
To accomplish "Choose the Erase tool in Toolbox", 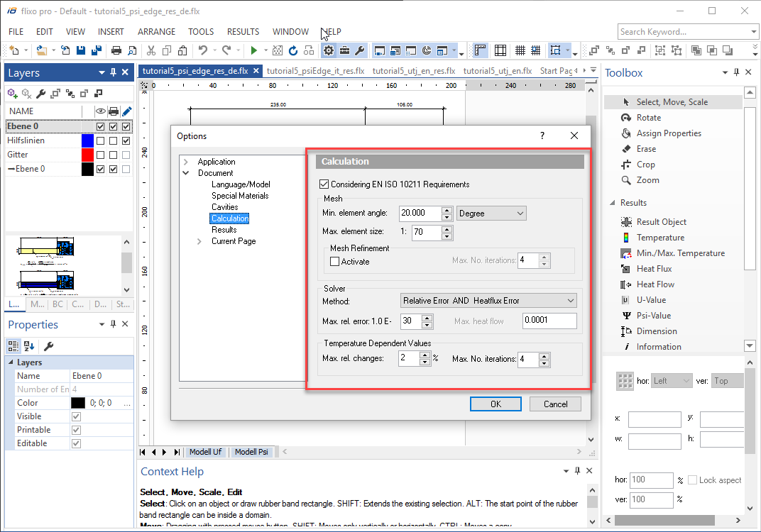I will pos(645,149).
